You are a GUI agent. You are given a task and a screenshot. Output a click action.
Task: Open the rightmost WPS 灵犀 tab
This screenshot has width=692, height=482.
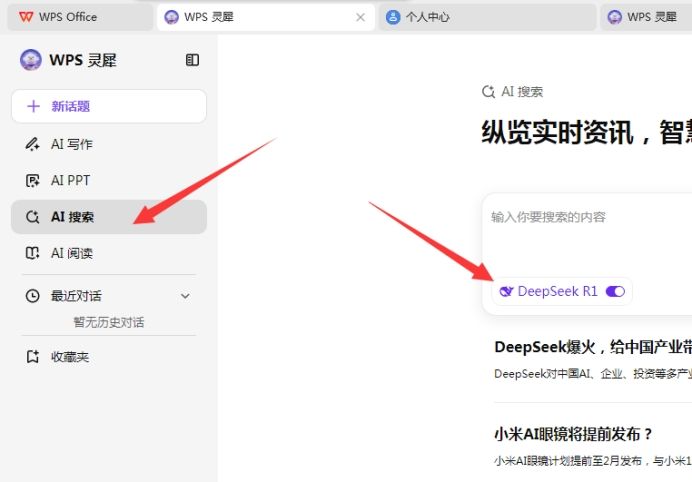650,17
